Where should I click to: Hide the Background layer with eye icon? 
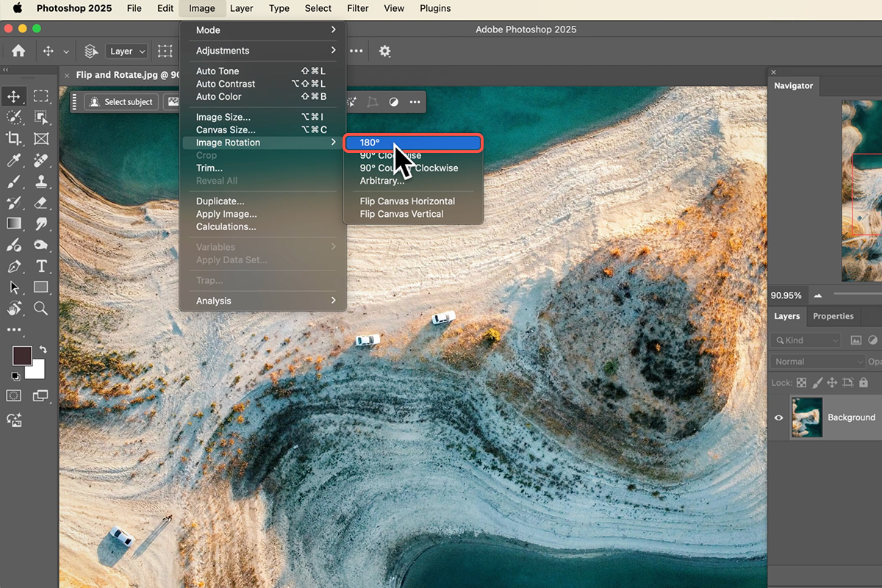pyautogui.click(x=778, y=417)
